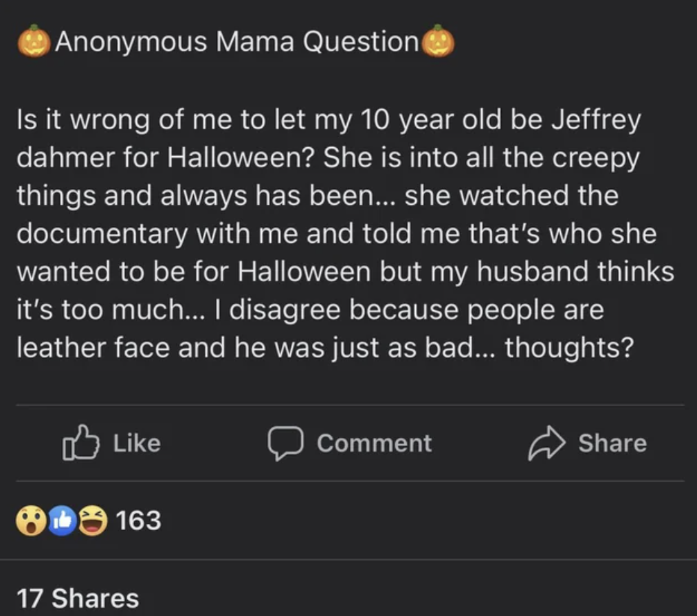Image resolution: width=697 pixels, height=616 pixels.
Task: Click the pumpkin emoji before the title
Action: tap(33, 41)
